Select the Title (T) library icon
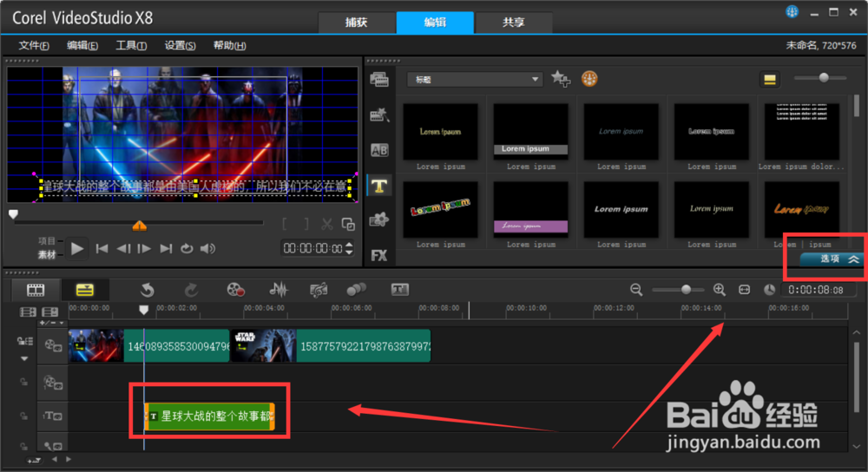The height and width of the screenshot is (472, 868). point(379,186)
